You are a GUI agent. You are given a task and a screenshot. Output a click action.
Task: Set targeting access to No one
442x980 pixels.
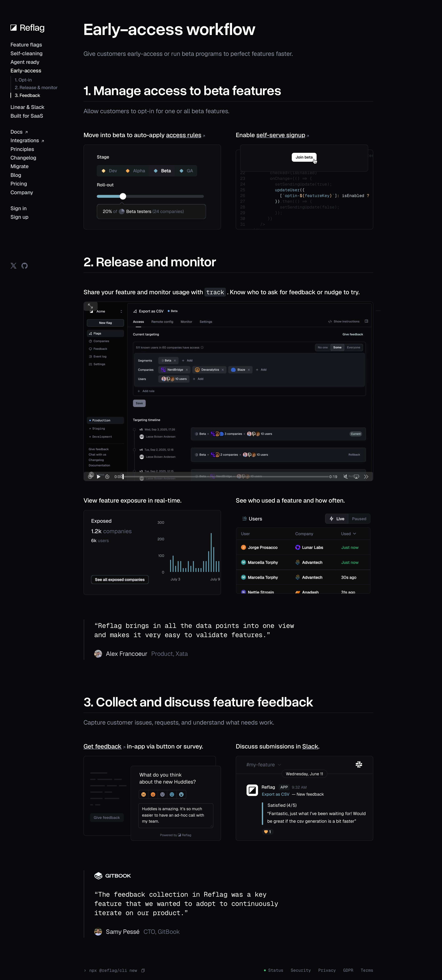tap(323, 347)
